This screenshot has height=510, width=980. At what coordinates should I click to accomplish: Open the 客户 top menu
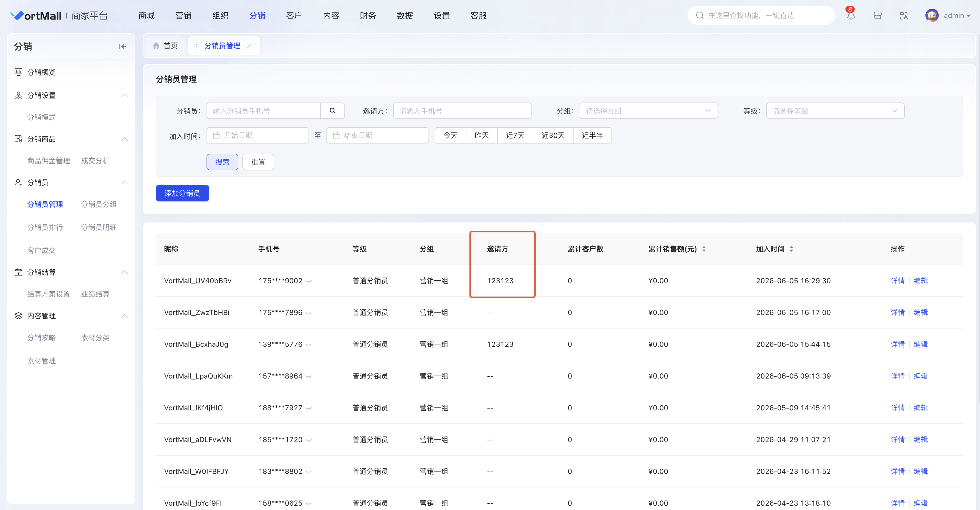(294, 16)
